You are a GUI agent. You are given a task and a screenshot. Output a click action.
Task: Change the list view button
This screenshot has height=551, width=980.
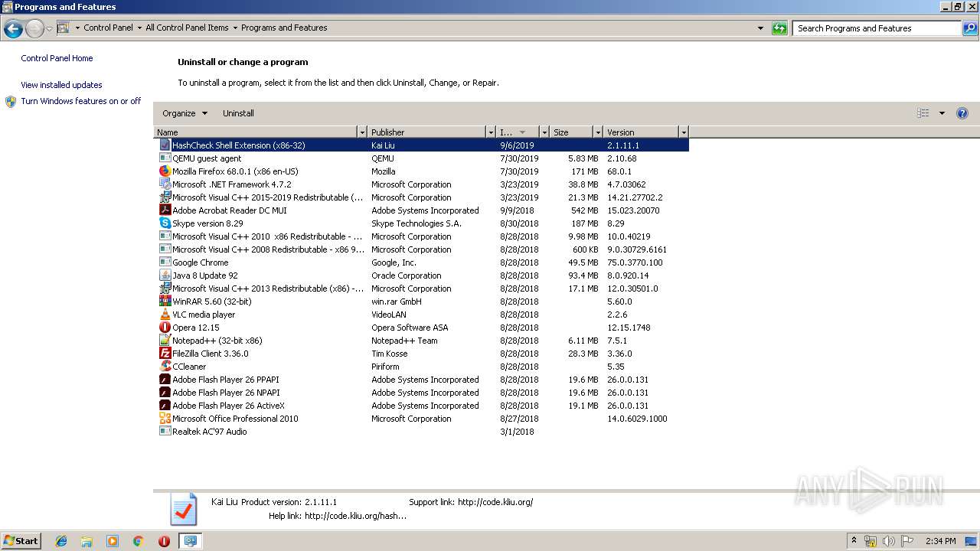pos(923,113)
